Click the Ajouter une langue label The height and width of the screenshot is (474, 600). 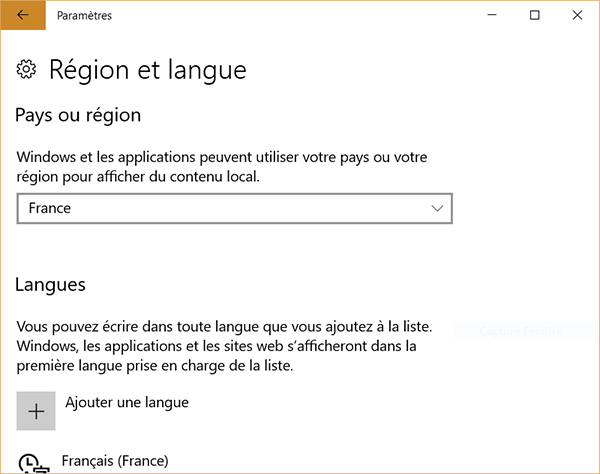pos(127,402)
